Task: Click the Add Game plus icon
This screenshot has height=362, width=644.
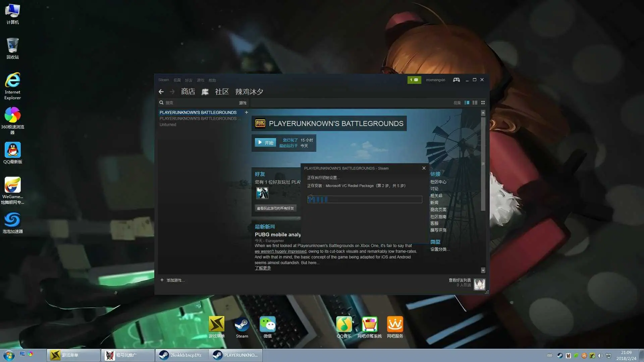Action: pos(162,280)
